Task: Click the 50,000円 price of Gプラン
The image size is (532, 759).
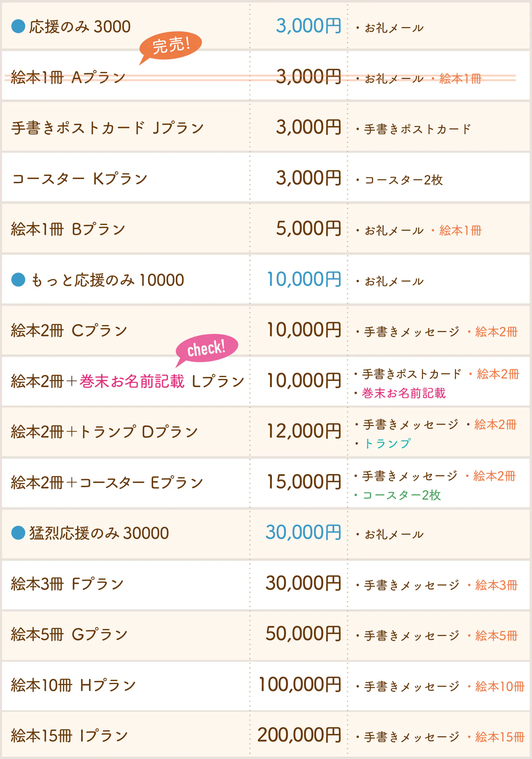Action: (x=303, y=634)
